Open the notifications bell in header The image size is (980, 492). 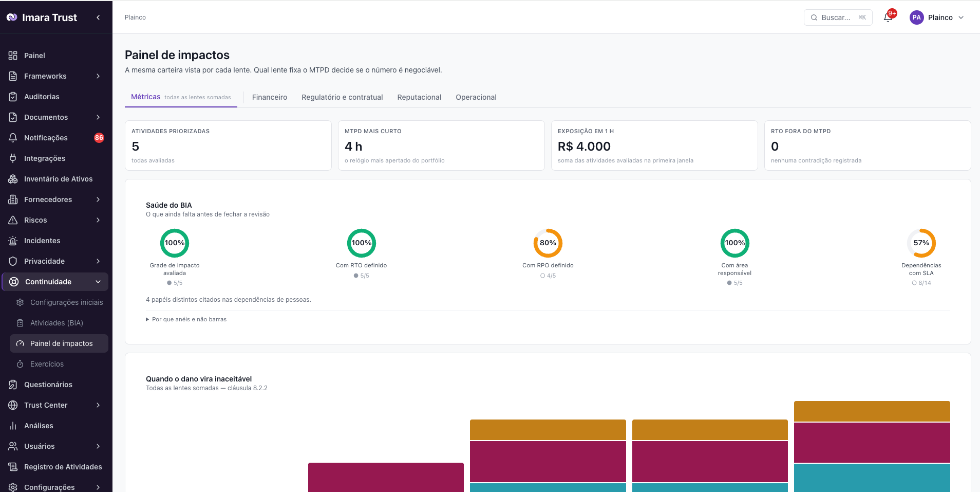coord(888,17)
